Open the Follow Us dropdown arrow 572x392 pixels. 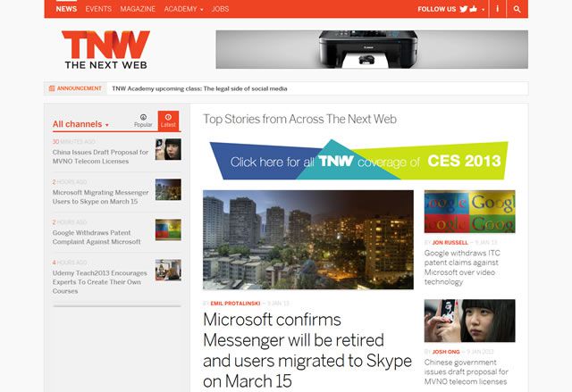tap(483, 10)
